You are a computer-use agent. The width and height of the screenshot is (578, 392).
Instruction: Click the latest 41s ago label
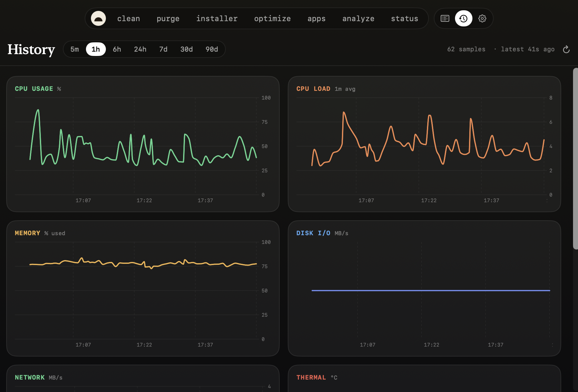click(x=528, y=49)
